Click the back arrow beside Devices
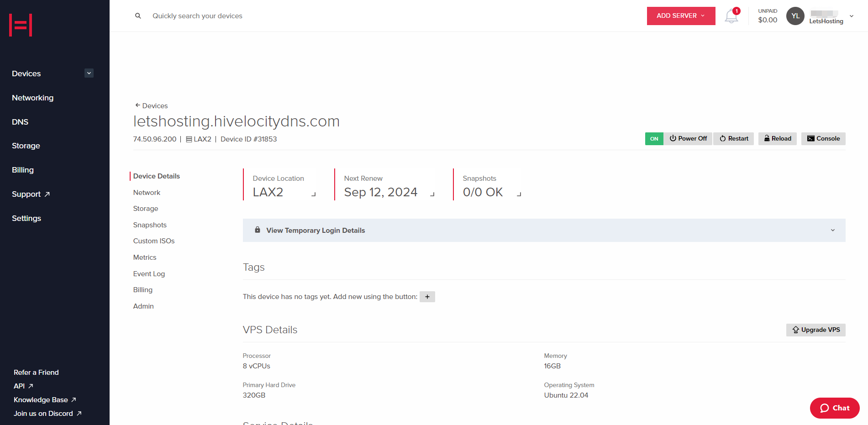Image resolution: width=868 pixels, height=425 pixels. coord(137,105)
